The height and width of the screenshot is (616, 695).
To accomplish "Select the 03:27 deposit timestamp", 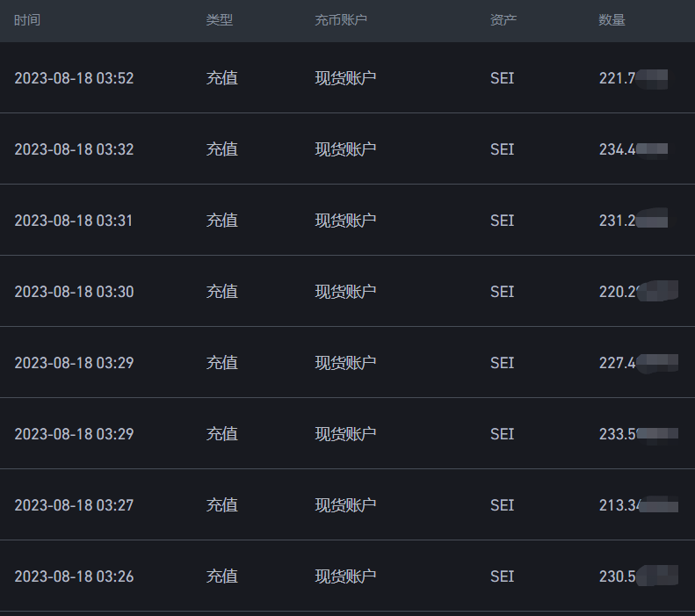I will pyautogui.click(x=74, y=505).
